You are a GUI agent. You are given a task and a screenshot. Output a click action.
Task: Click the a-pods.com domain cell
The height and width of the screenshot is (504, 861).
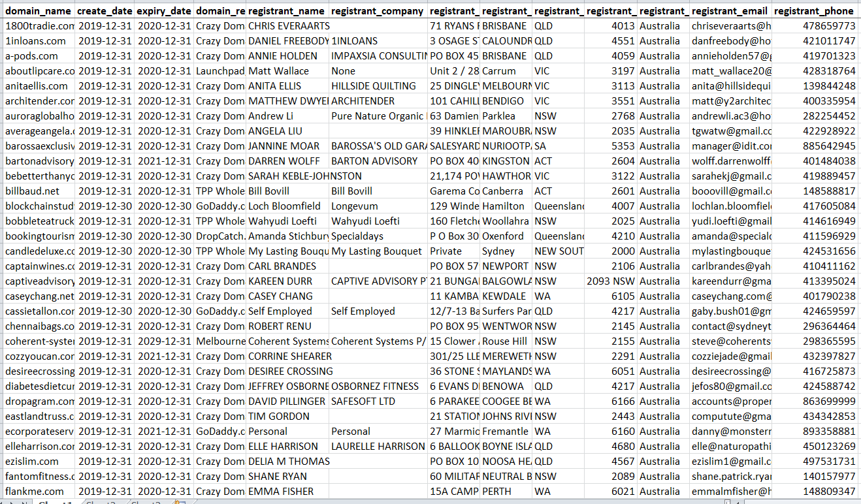click(x=39, y=56)
